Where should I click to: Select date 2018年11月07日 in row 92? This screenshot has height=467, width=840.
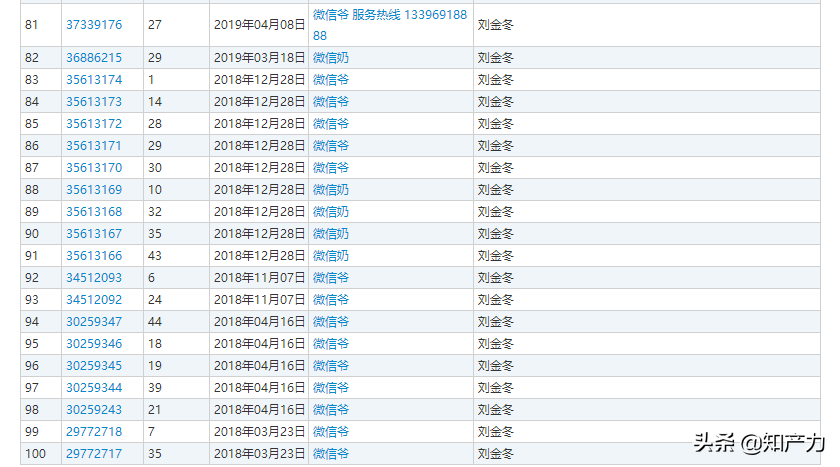coord(259,277)
